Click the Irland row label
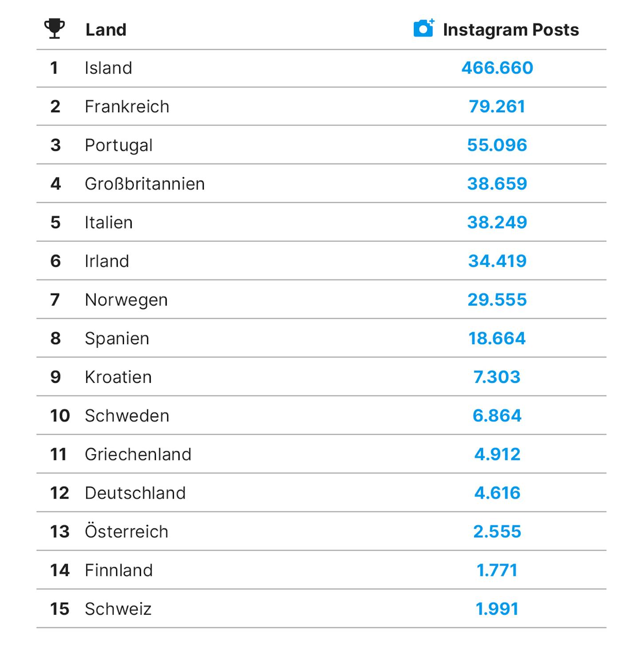 click(x=107, y=261)
